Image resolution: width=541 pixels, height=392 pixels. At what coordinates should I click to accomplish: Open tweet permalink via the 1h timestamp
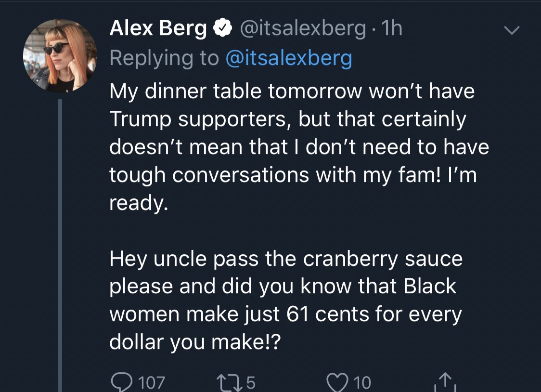click(391, 29)
